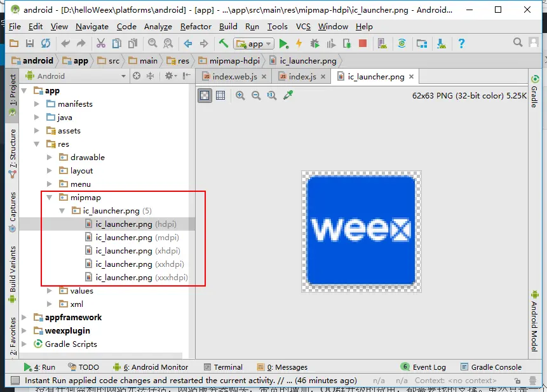Switch to the index.web.js tab
Viewport: 547px width, 392px height.
click(234, 76)
